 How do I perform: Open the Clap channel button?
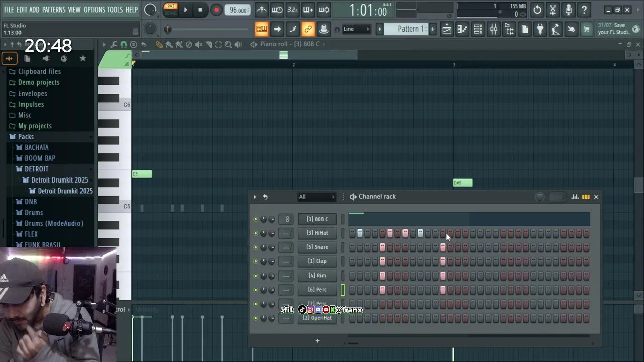pos(317,261)
